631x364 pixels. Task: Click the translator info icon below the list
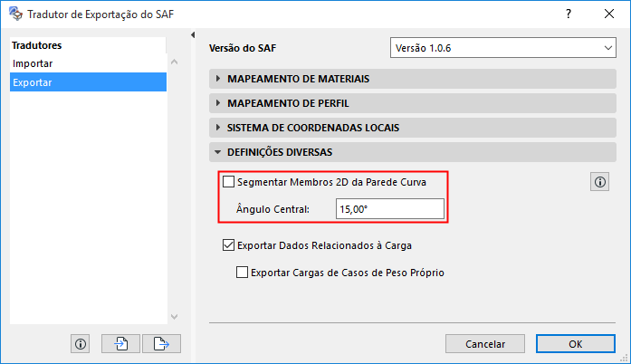(80, 344)
